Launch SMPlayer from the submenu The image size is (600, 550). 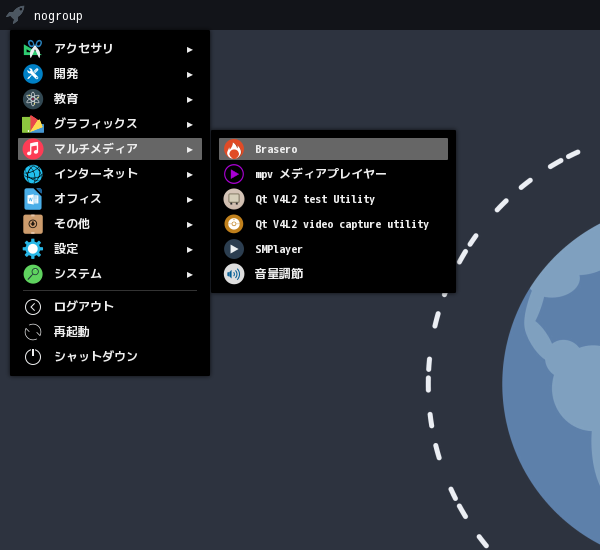click(333, 249)
